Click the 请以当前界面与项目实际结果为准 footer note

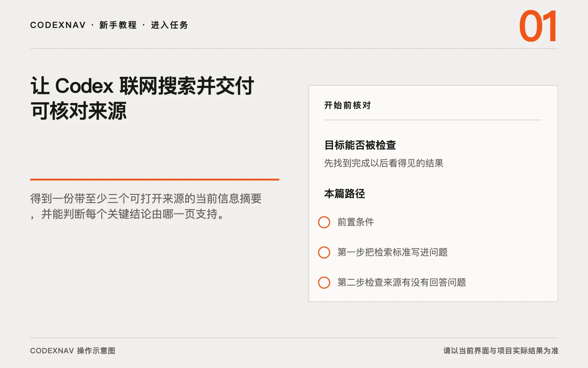click(501, 351)
